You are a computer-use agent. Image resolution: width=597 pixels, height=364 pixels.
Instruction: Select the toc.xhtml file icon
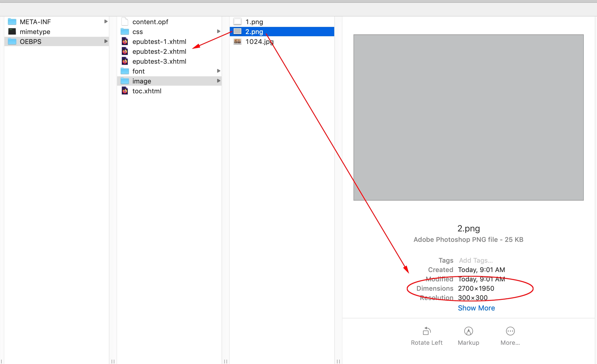125,91
